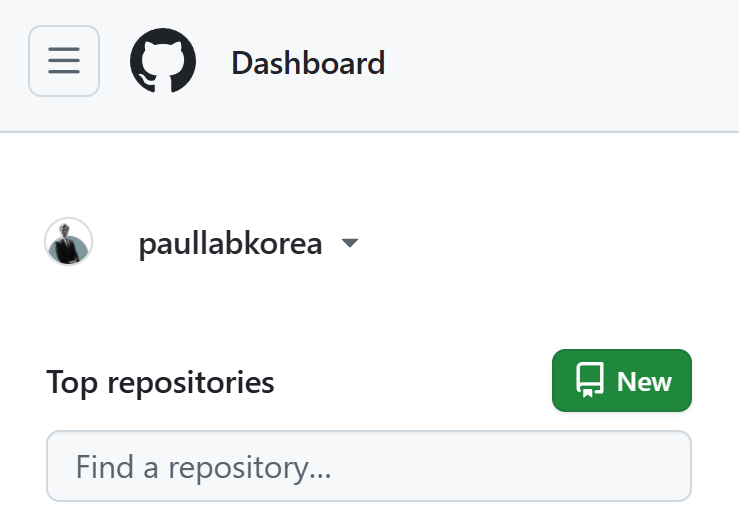Click the round user avatar image
Image resolution: width=739 pixels, height=524 pixels.
pyautogui.click(x=69, y=242)
